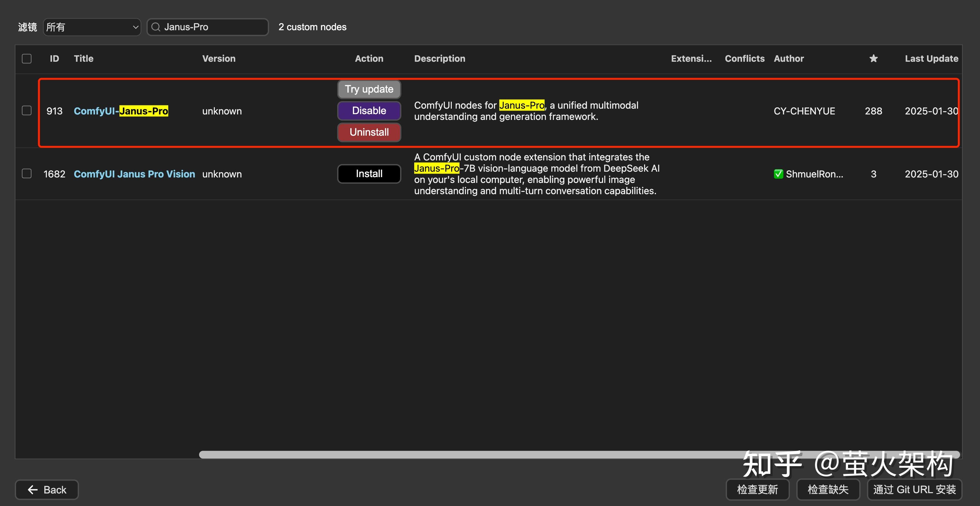Viewport: 980px width, 506px height.
Task: Check the Janus Pro Vision row checkbox
Action: tap(27, 174)
